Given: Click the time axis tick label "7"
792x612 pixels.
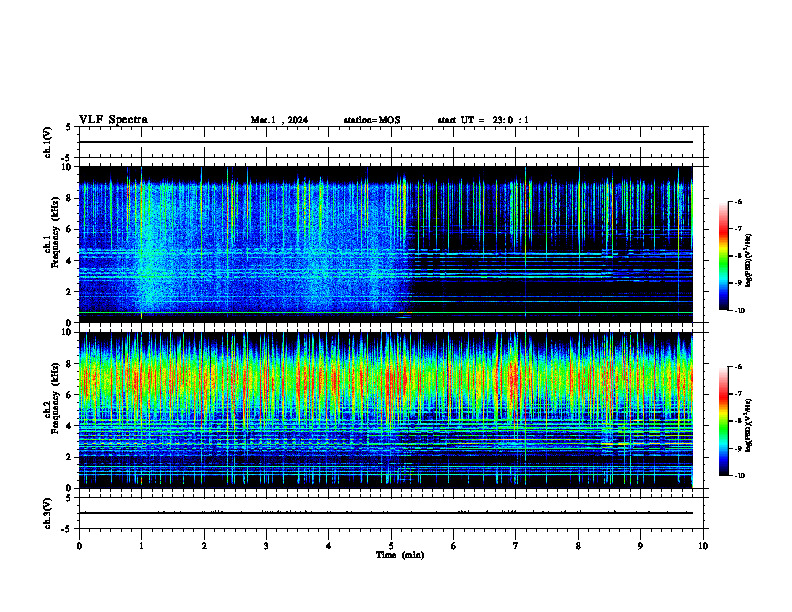Looking at the screenshot, I should point(516,546).
